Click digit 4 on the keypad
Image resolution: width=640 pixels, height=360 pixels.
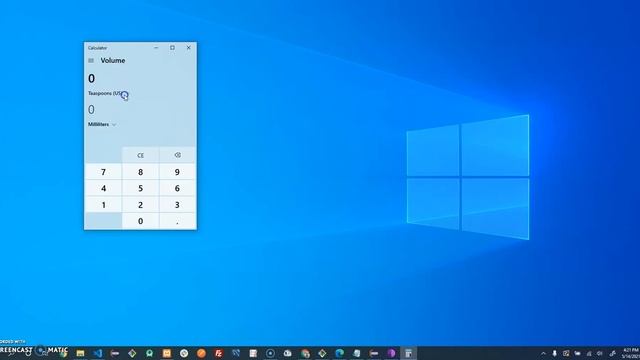pyautogui.click(x=103, y=188)
